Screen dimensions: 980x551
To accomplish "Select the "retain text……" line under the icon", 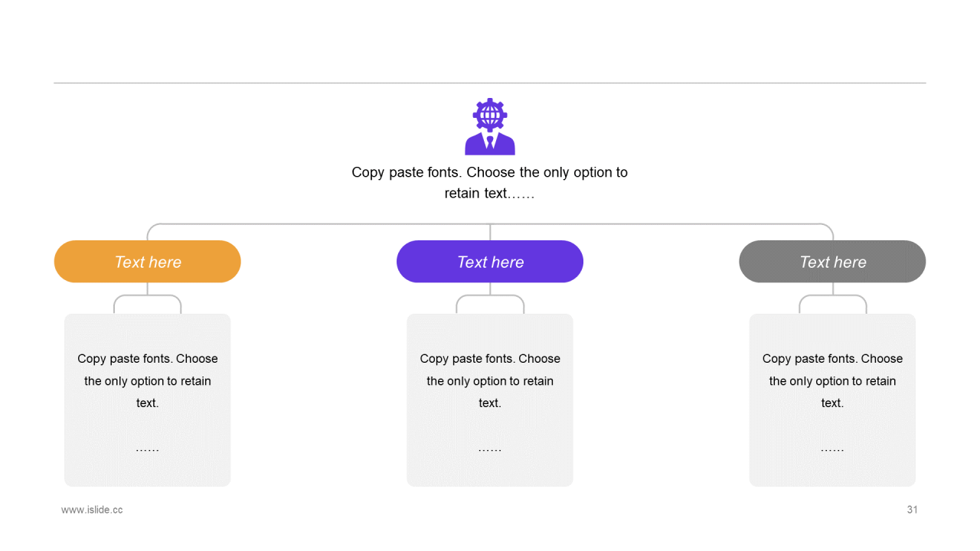I will tap(490, 194).
